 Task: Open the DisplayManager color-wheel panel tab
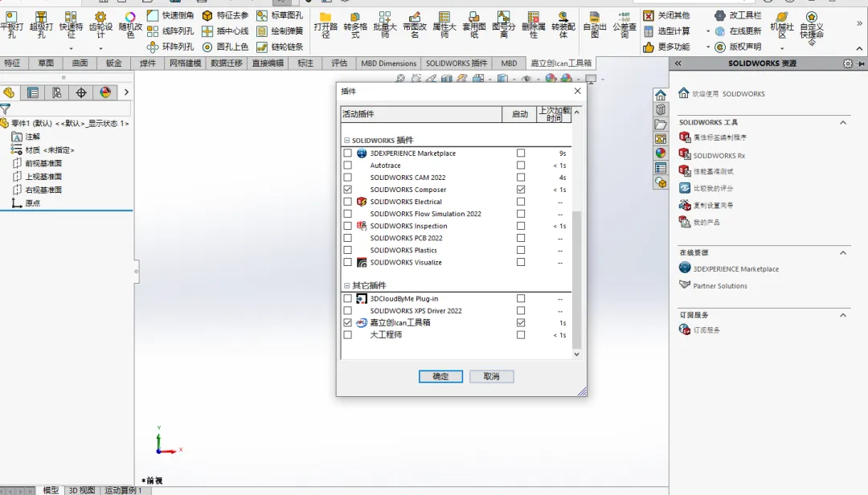point(105,92)
